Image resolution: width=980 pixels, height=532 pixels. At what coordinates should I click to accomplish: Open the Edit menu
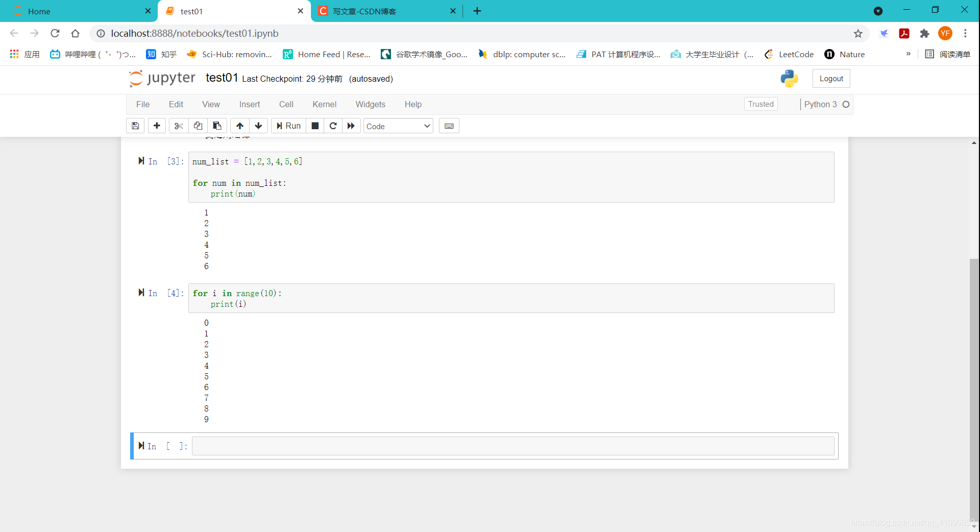[x=176, y=104]
